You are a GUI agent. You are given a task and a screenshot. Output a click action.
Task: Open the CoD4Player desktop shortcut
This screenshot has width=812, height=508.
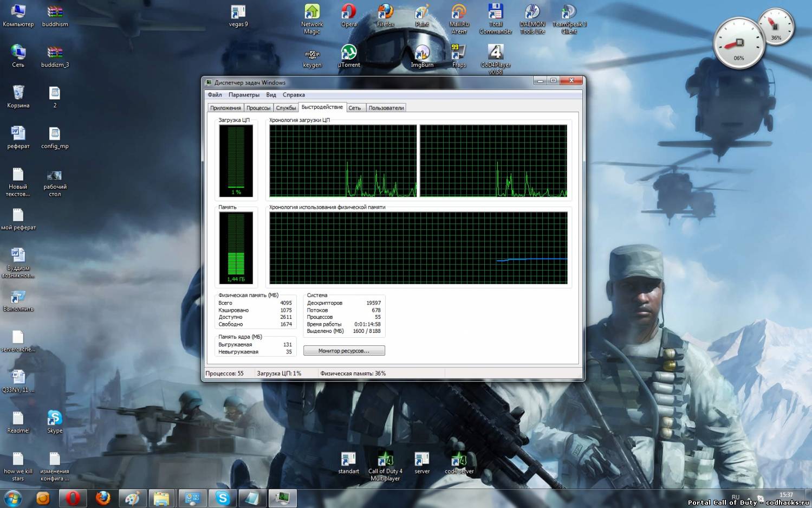click(x=496, y=59)
